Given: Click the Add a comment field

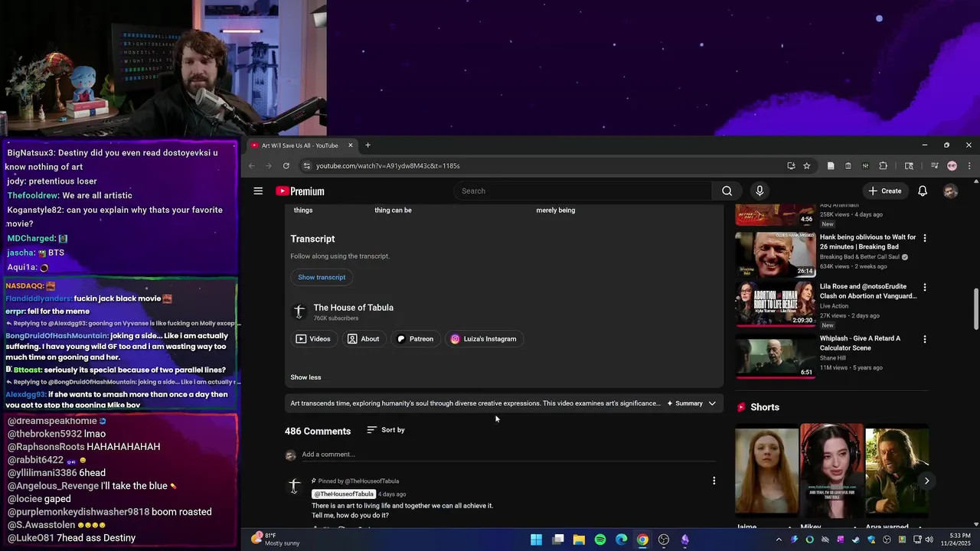Looking at the screenshot, I should click(x=508, y=455).
